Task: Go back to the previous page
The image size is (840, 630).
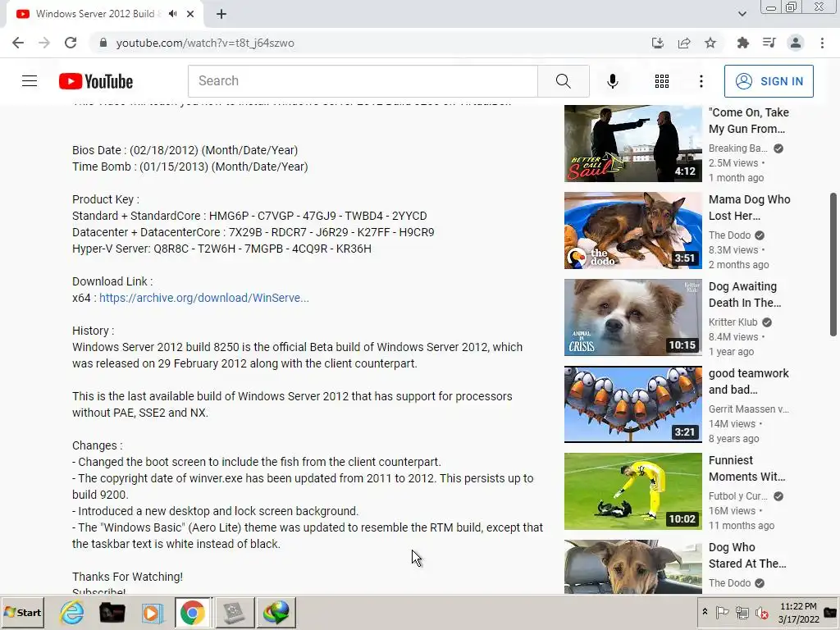Action: [18, 43]
